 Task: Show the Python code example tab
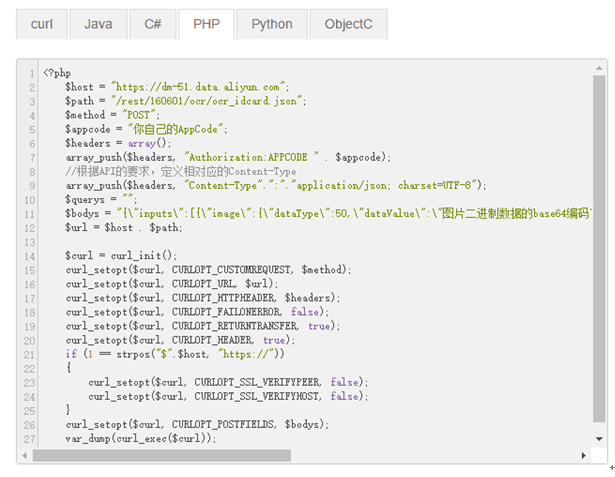click(x=272, y=24)
